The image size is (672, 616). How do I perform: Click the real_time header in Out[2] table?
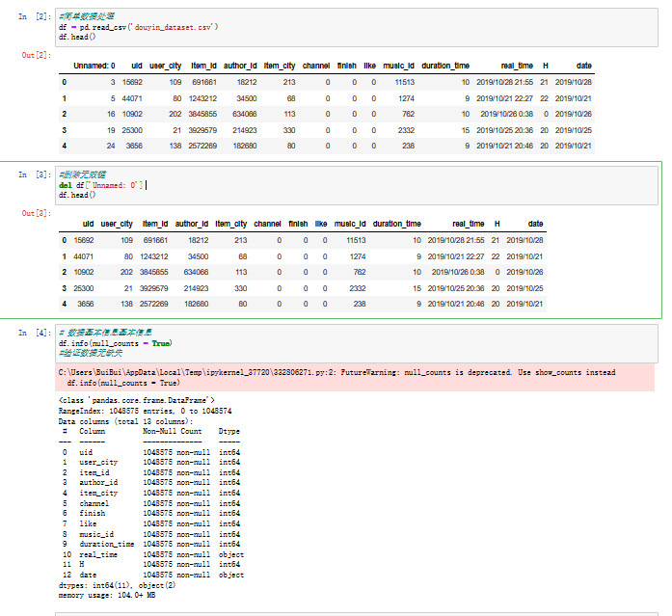pos(517,66)
